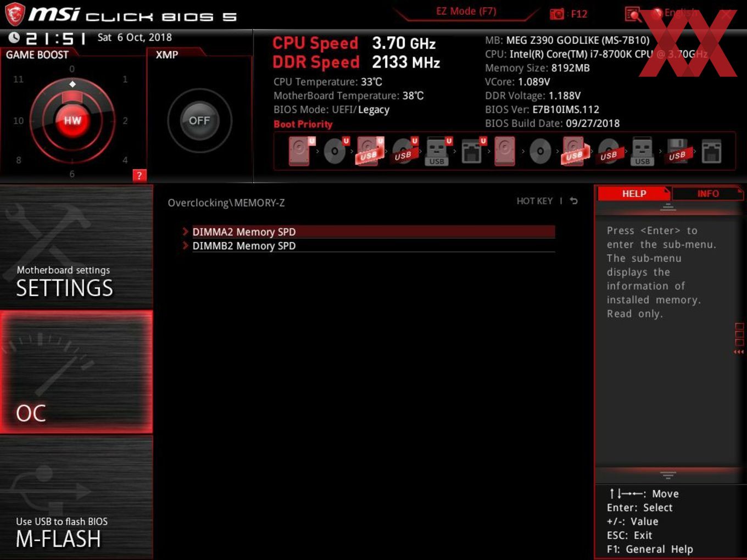The height and width of the screenshot is (560, 747).
Task: Open M-FLASH to flash BIOS from USB
Action: pos(76,497)
